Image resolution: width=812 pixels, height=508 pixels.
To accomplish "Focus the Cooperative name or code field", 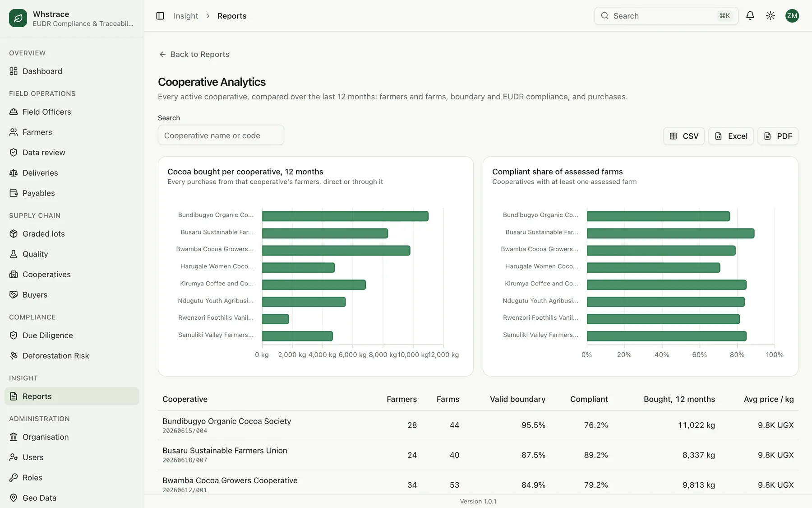I will (221, 135).
